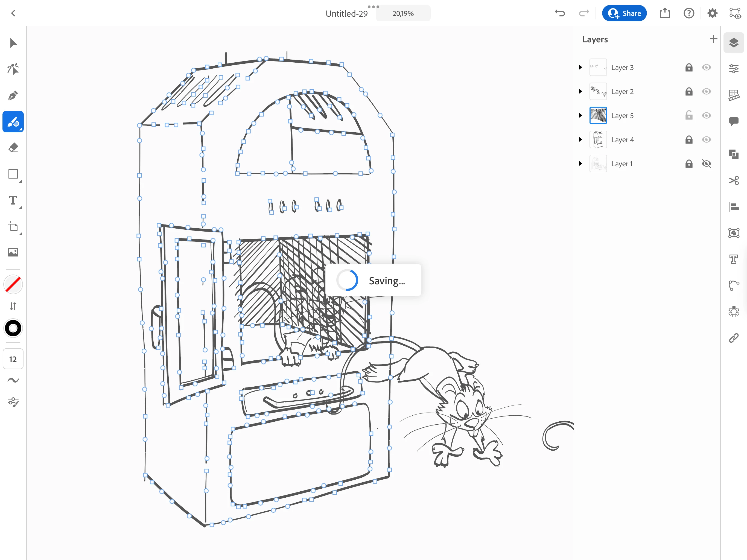Screen dimensions: 747x560
Task: Open the Scissors cut panel
Action: click(734, 180)
